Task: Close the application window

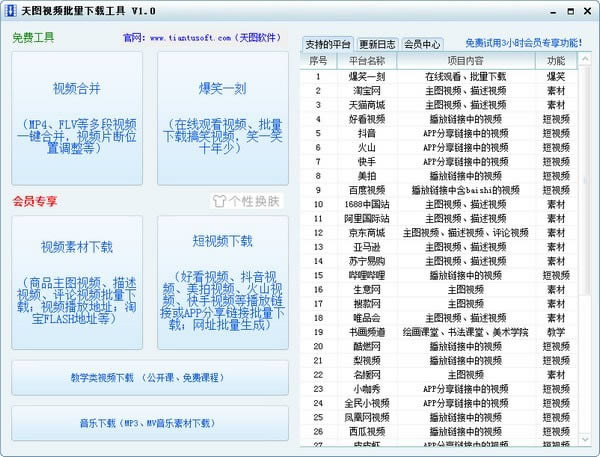Action: tap(587, 11)
